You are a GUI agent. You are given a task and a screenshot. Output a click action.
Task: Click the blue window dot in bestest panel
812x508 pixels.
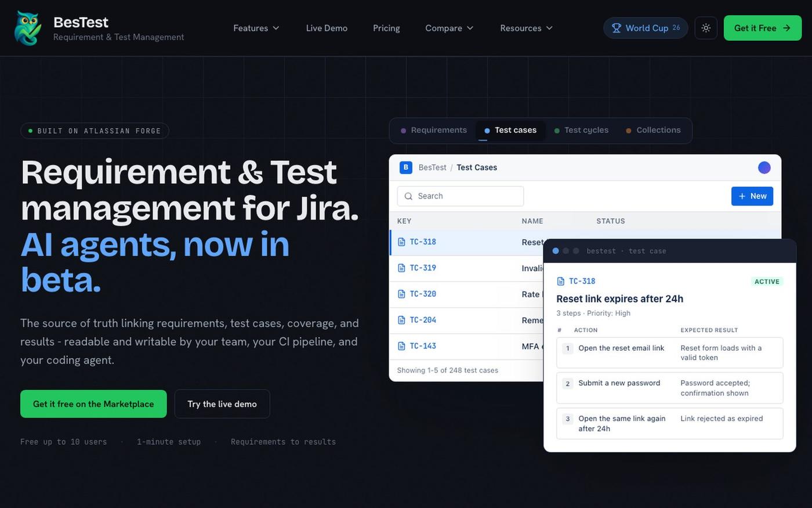[556, 251]
